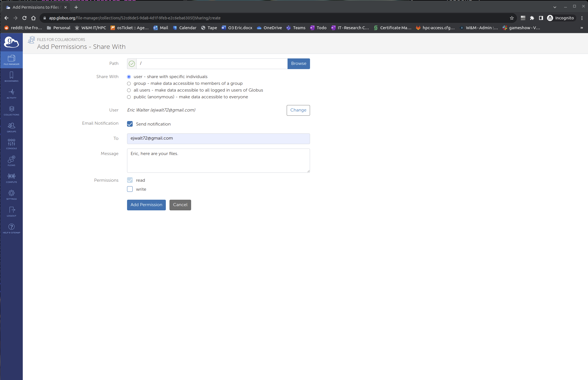
Task: Click the Browse button
Action: 298,63
